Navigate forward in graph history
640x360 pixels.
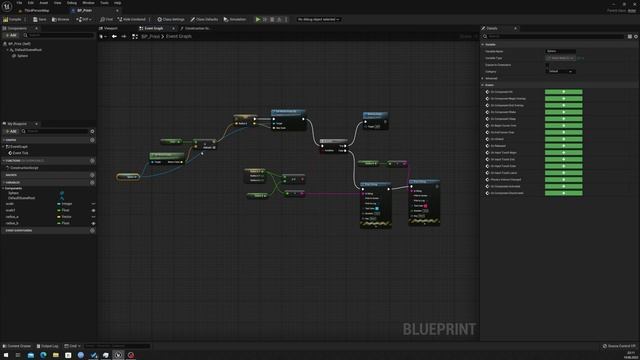click(x=124, y=36)
